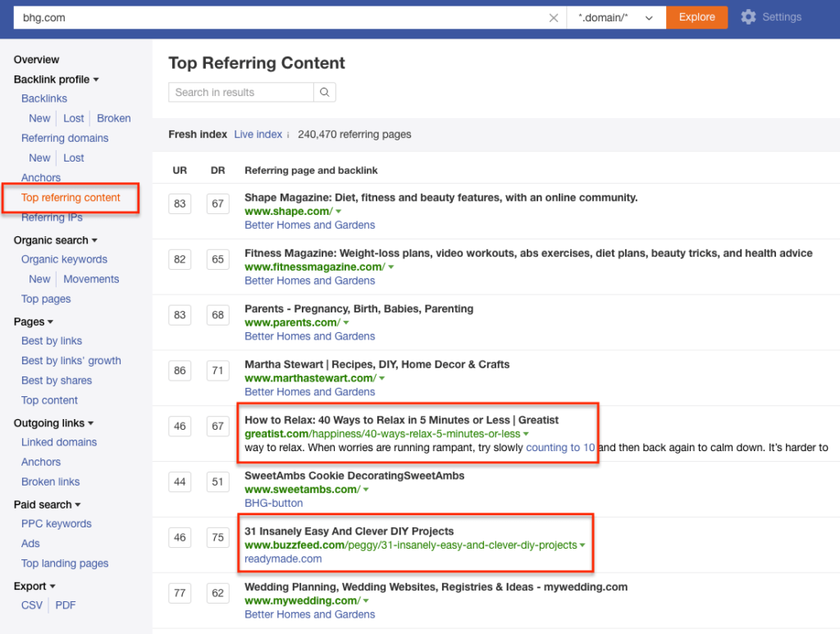840x634 pixels.
Task: Open Linked domains
Action: point(59,442)
